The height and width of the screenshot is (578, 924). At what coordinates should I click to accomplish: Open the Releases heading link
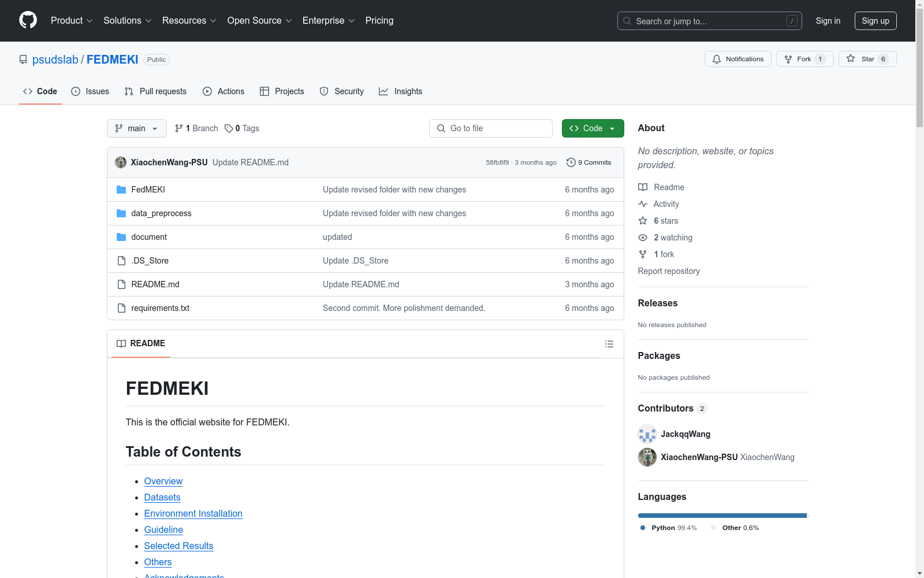coord(658,303)
